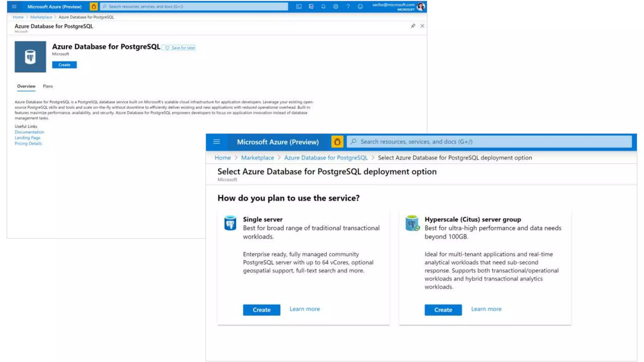
Task: Pin the Azure Database for PostgreSQL blade
Action: click(413, 26)
